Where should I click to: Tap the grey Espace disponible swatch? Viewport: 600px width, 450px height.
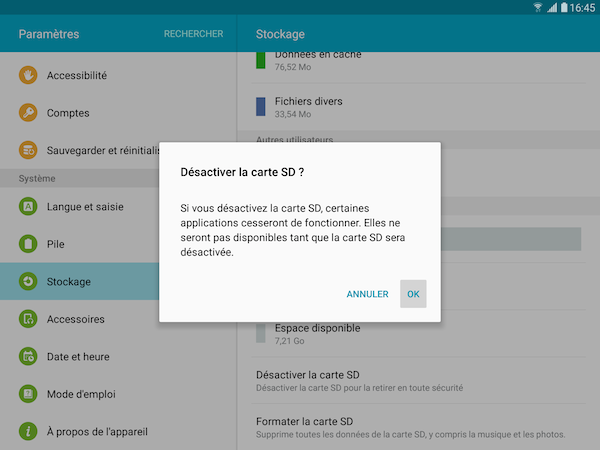[261, 333]
